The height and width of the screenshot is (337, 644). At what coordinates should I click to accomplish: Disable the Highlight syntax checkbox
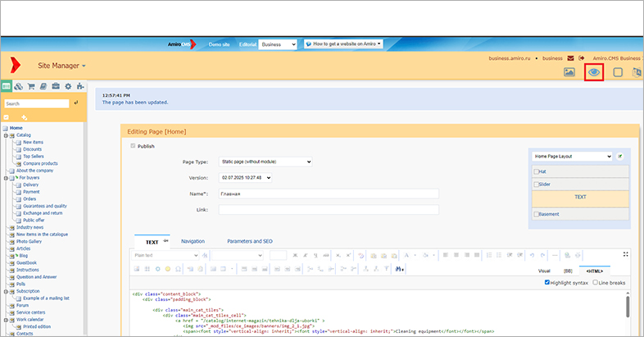(547, 283)
